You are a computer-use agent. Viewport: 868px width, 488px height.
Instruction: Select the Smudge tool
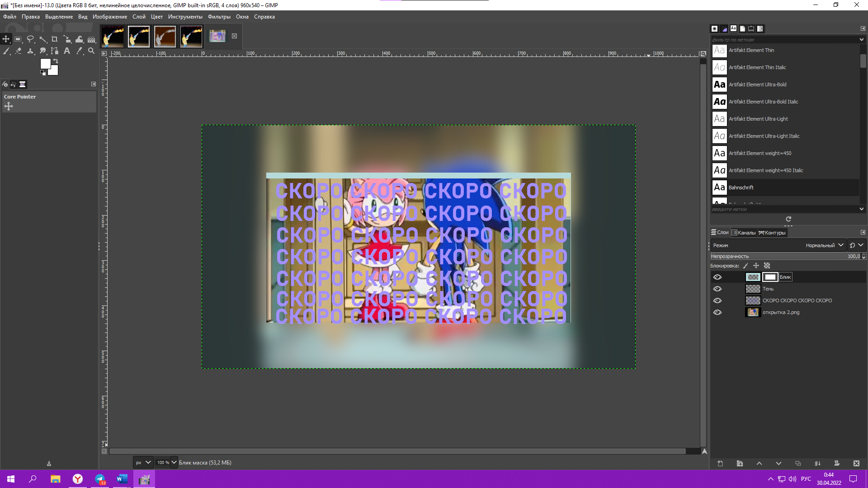[42, 51]
